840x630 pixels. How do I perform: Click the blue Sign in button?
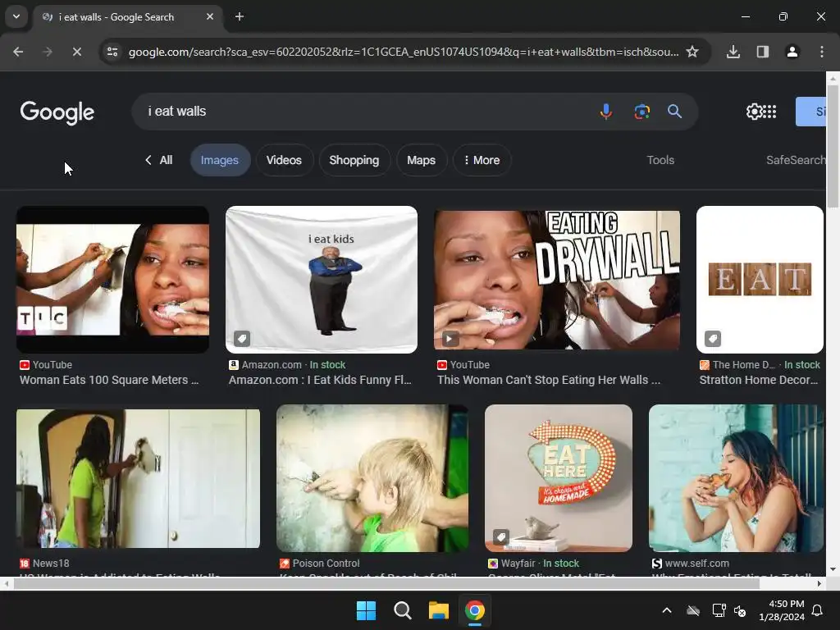(810, 112)
